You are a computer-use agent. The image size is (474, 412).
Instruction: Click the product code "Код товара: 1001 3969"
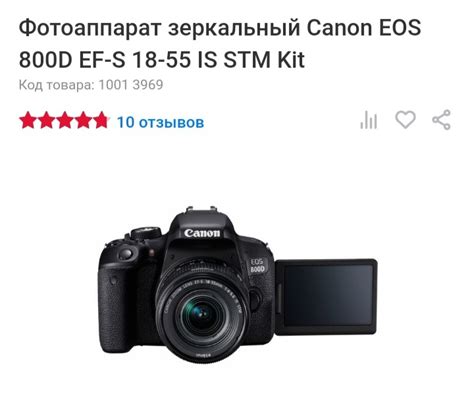pyautogui.click(x=91, y=85)
